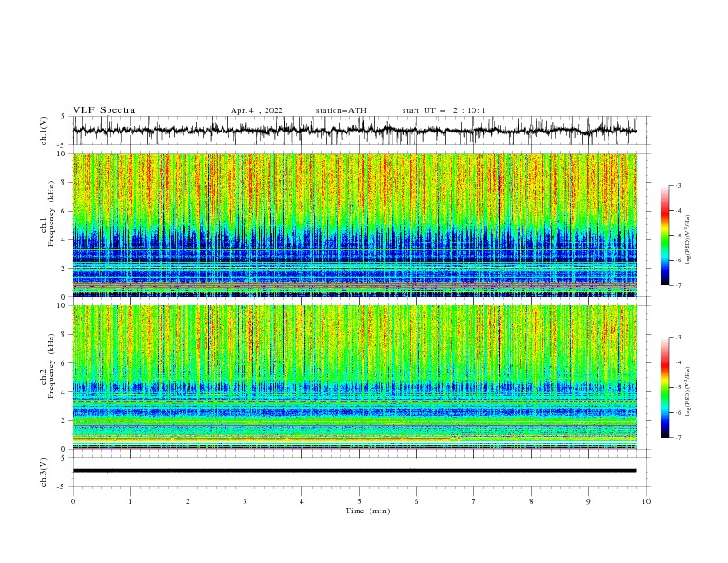Click the "4" kHz tick on ch.1 frequency axis
728x563 pixels.
click(63, 240)
